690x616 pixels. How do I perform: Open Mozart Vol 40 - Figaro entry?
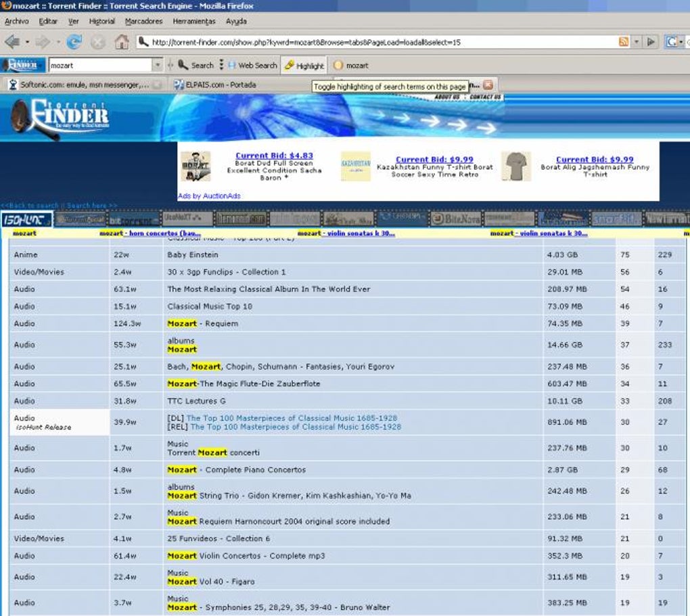[211, 582]
